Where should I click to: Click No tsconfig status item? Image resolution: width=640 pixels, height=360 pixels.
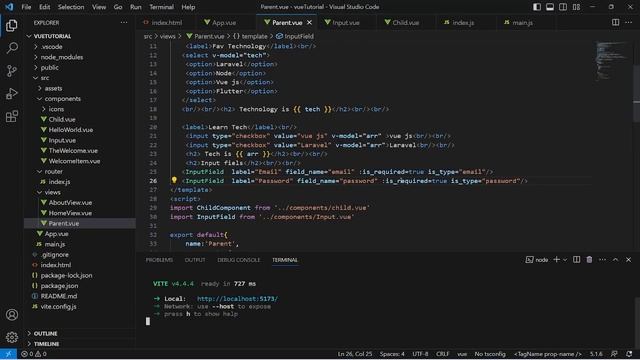click(x=490, y=354)
